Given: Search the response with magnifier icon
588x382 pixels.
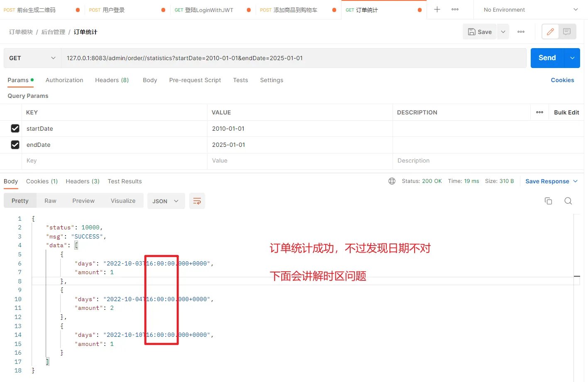Looking at the screenshot, I should [568, 201].
